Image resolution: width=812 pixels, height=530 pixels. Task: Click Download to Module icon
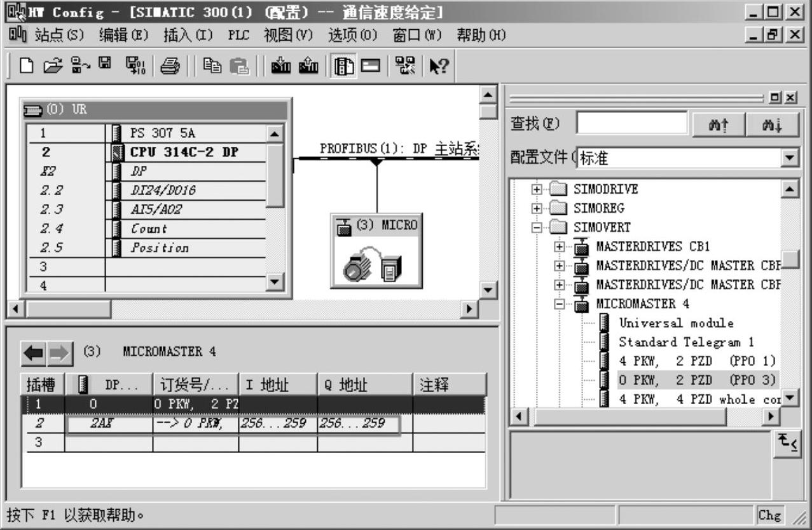coord(282,66)
